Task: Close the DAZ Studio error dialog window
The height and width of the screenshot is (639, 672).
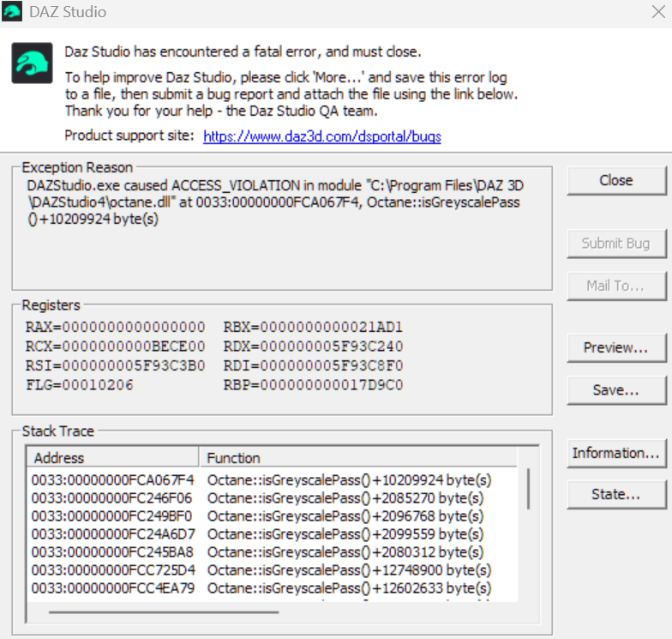Action: point(658,12)
